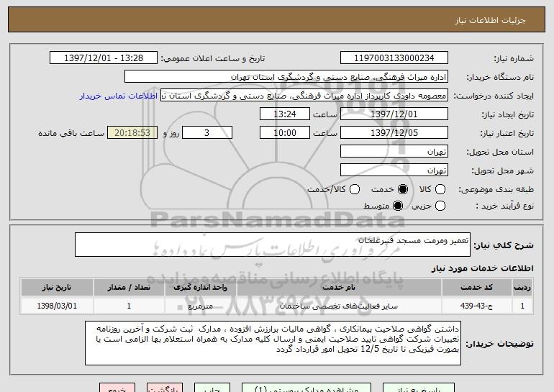Select the کالا/خدمت radio button
Viewport: 554px width, 392px height.
355,189
